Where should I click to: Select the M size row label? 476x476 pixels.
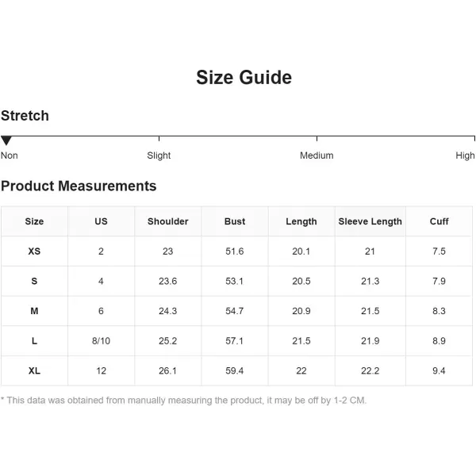[x=34, y=311]
